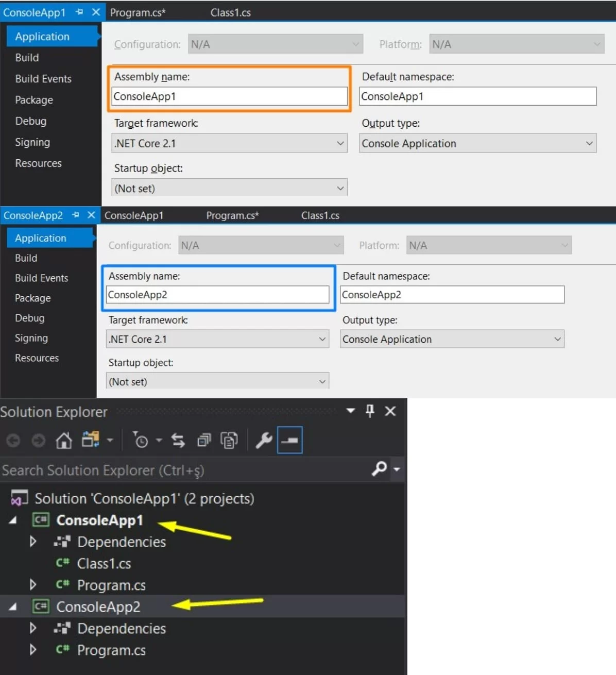Image resolution: width=616 pixels, height=675 pixels.
Task: Click the ConsoleApp1 Assembly name field
Action: pyautogui.click(x=230, y=96)
